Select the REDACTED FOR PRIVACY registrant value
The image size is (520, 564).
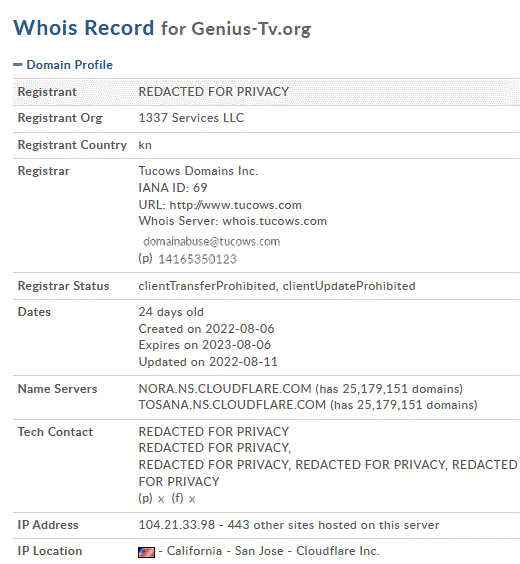click(214, 92)
